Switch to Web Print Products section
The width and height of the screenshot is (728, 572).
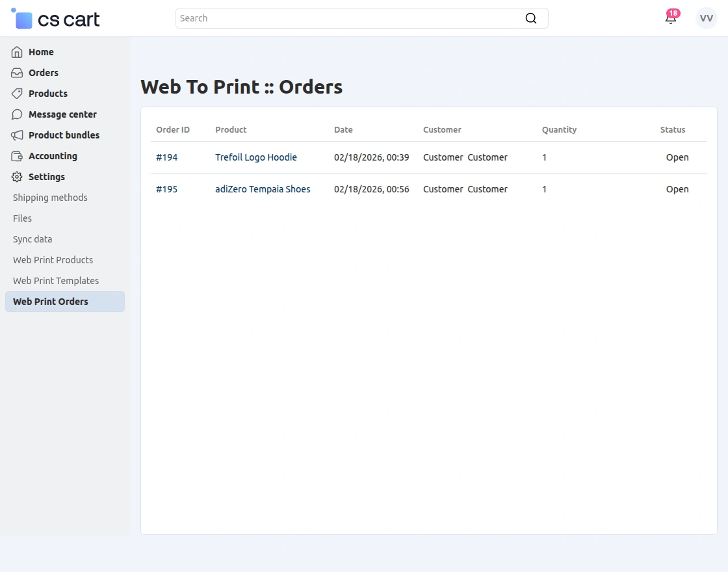(52, 260)
